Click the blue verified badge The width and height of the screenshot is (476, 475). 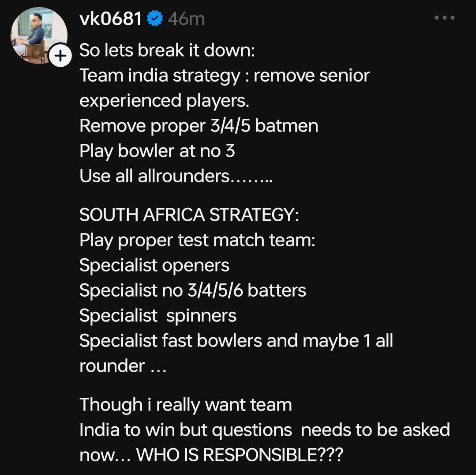[x=155, y=19]
